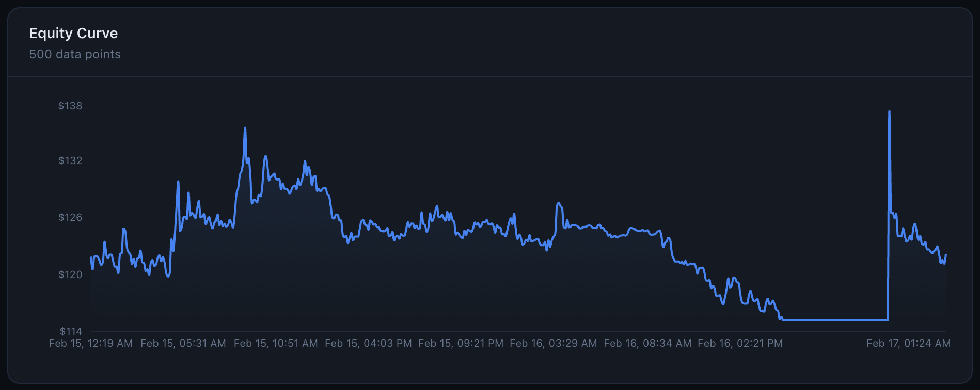Select the Feb 16, 02:21 PM axis label
The height and width of the screenshot is (390, 980).
coord(740,343)
